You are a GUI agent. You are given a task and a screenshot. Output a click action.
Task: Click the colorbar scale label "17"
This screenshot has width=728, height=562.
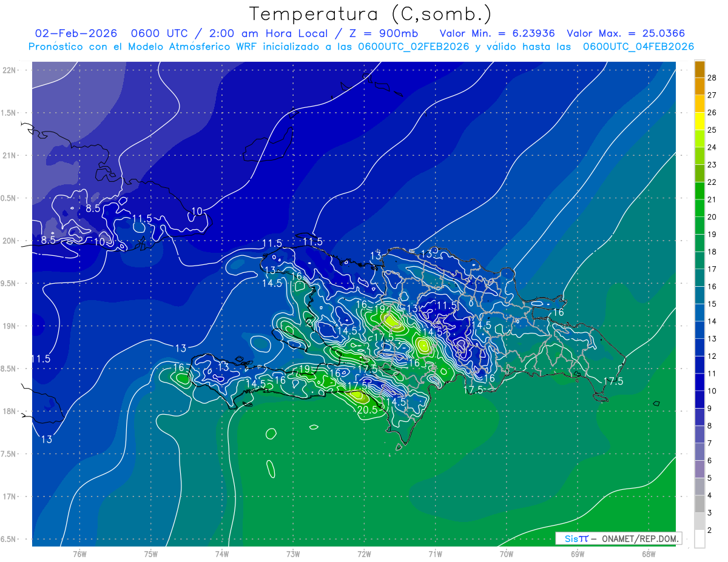712,269
